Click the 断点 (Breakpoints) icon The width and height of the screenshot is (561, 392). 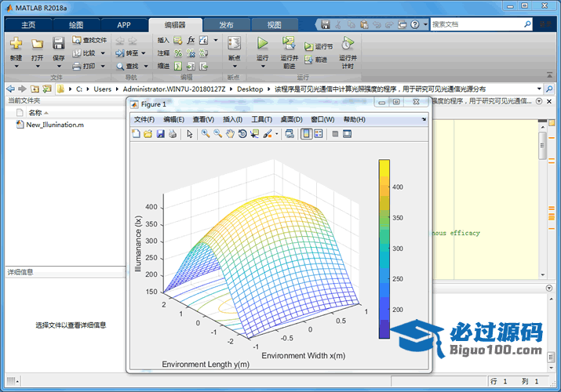235,43
